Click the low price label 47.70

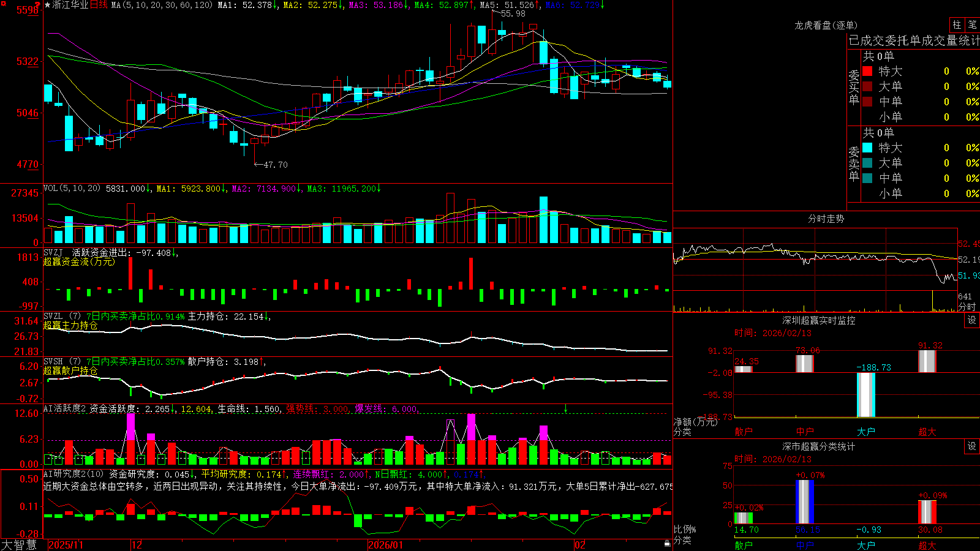(x=275, y=165)
